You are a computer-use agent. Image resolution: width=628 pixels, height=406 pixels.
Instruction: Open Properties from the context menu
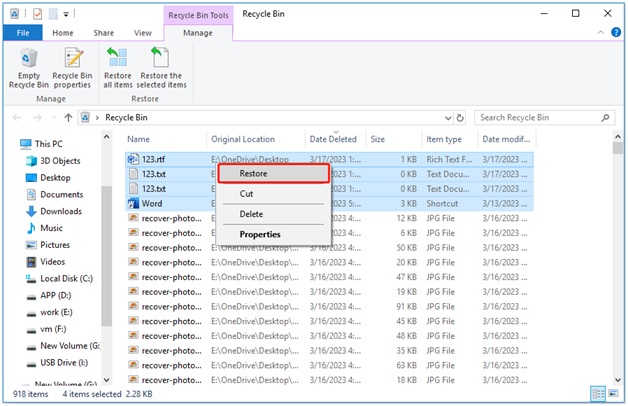click(x=260, y=235)
